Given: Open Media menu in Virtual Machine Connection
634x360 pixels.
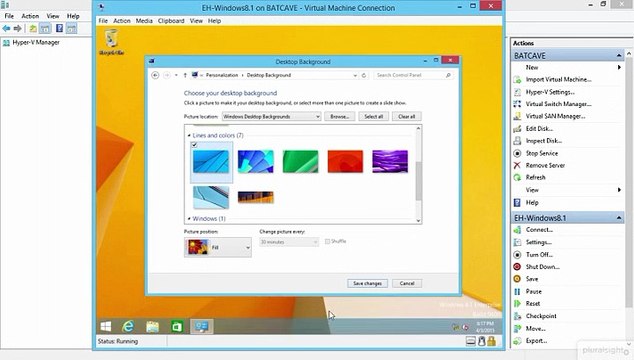Looking at the screenshot, I should (x=144, y=21).
